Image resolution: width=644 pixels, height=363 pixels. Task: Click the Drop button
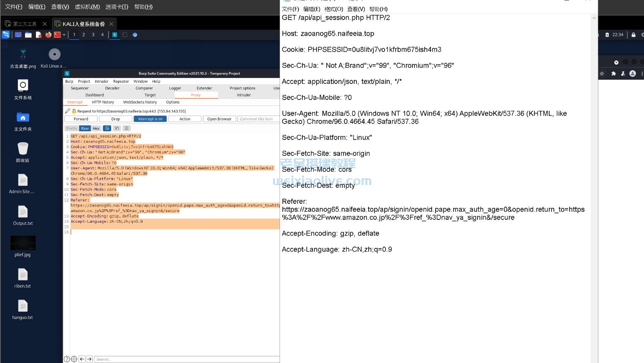tap(116, 119)
